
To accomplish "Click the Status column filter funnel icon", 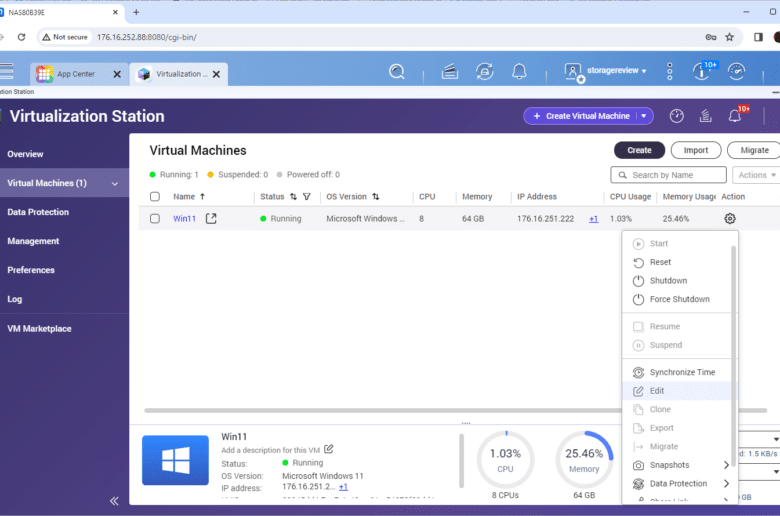I will (307, 197).
